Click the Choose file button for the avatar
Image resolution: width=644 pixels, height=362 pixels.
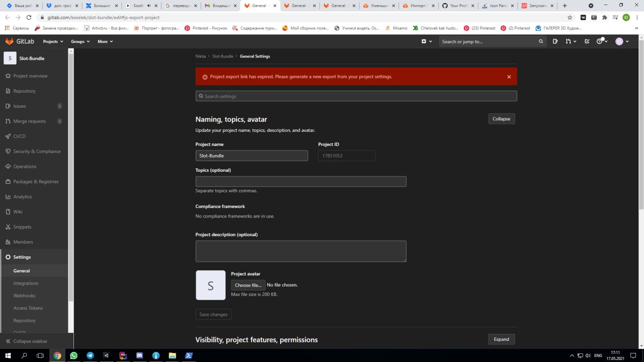248,285
